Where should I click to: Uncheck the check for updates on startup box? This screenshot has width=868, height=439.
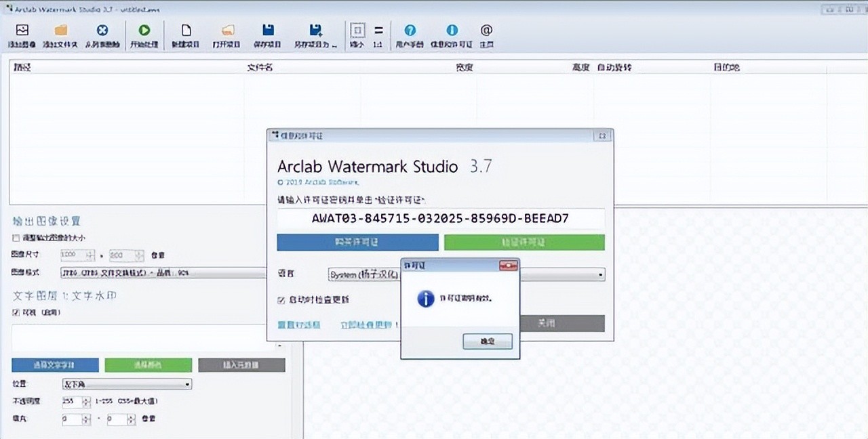(281, 300)
